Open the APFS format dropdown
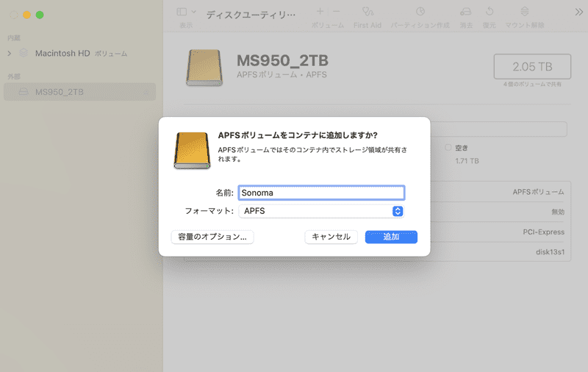This screenshot has width=588, height=372. click(321, 211)
